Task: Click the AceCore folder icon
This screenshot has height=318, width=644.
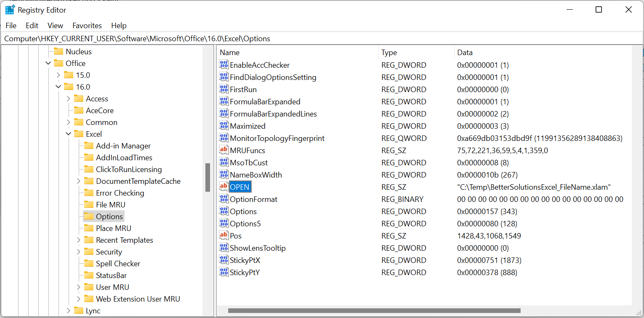Action: (79, 111)
